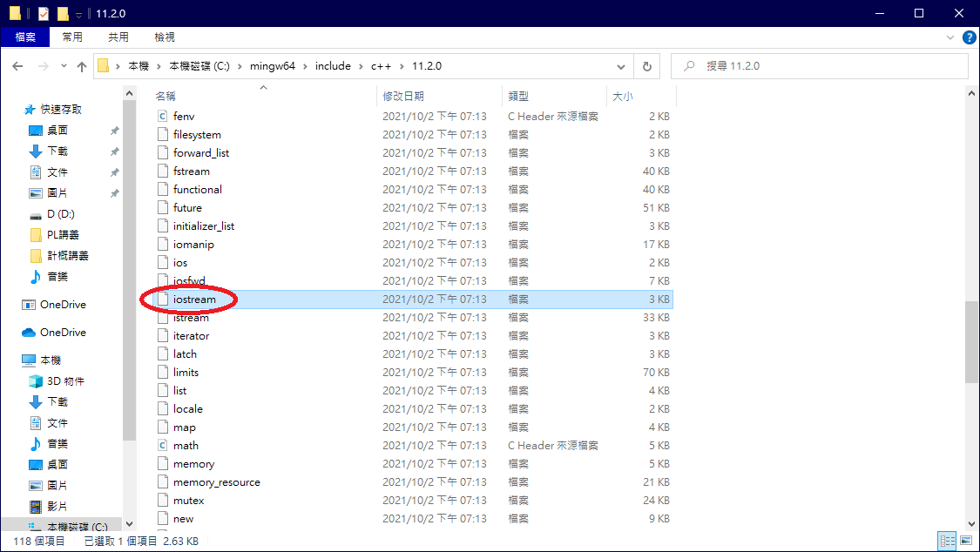Click the file list scroll down arrow
Image resolution: width=980 pixels, height=552 pixels.
tap(971, 524)
